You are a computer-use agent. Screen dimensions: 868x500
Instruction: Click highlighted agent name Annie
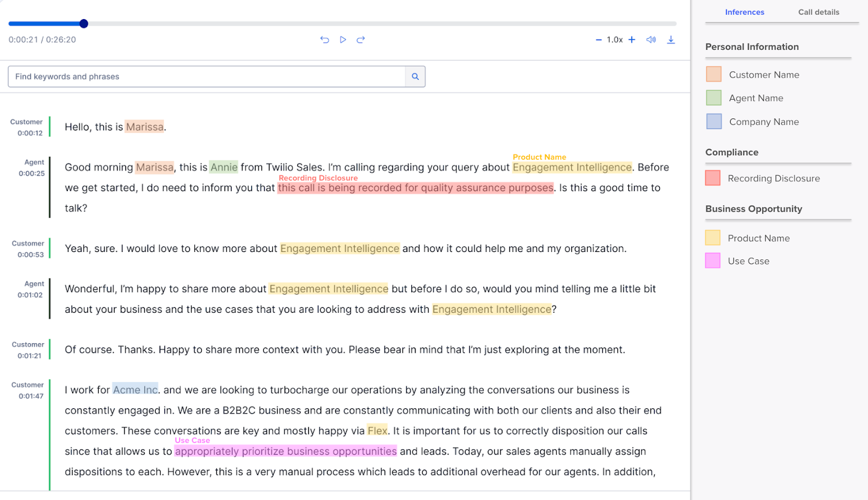click(224, 167)
